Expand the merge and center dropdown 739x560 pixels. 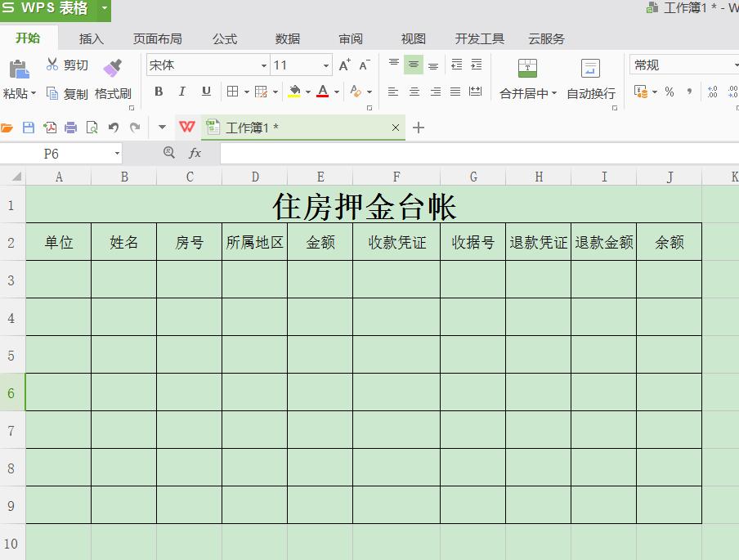(556, 92)
